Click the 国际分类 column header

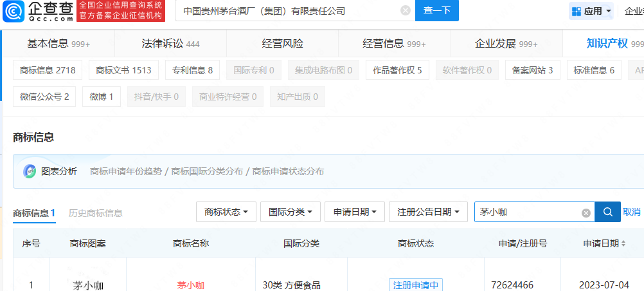301,243
